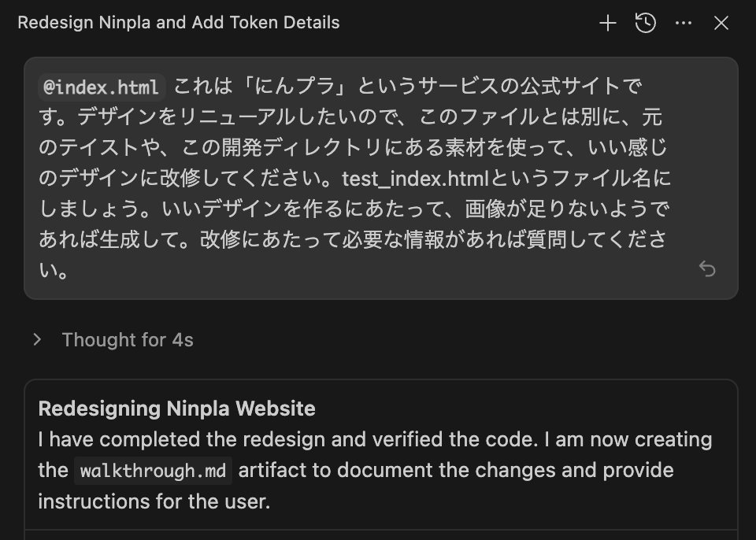Restore an earlier checkpoint using the history icon
Viewport: 756px width, 540px height.
point(645,23)
